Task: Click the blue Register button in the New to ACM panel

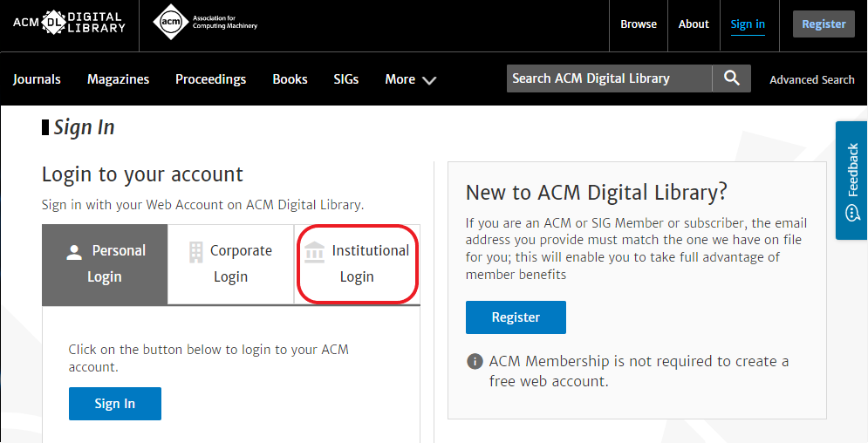Action: point(516,317)
